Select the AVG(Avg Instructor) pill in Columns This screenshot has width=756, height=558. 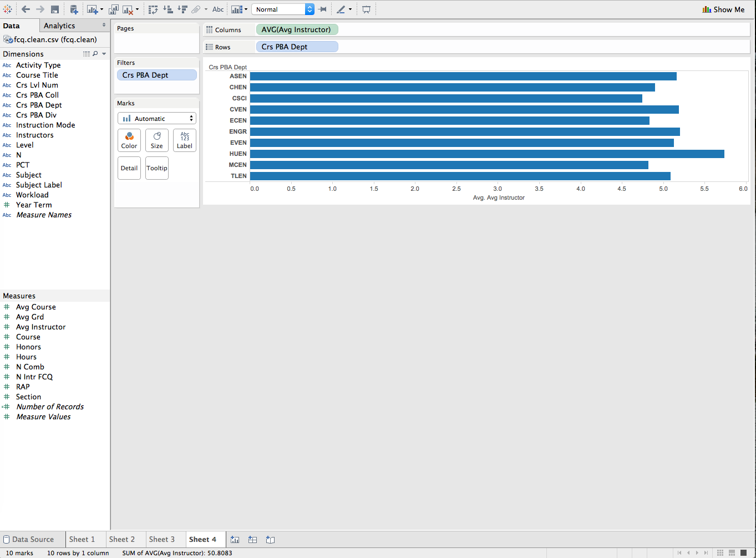point(297,29)
